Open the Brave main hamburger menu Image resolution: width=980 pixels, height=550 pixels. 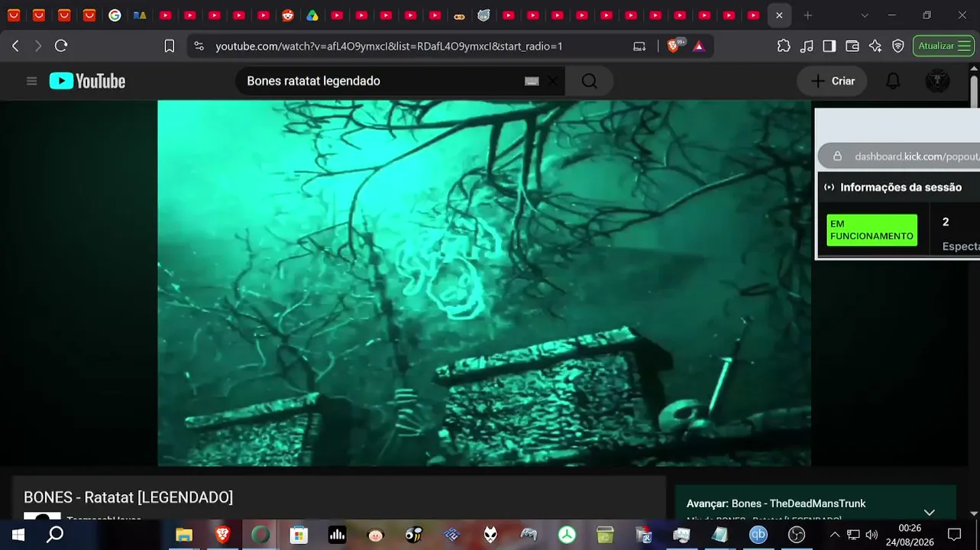coord(965,46)
